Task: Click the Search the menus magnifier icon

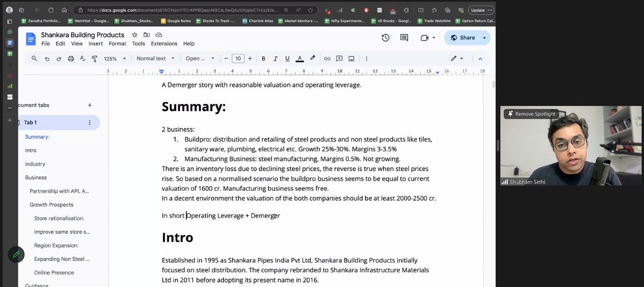Action: click(x=34, y=58)
